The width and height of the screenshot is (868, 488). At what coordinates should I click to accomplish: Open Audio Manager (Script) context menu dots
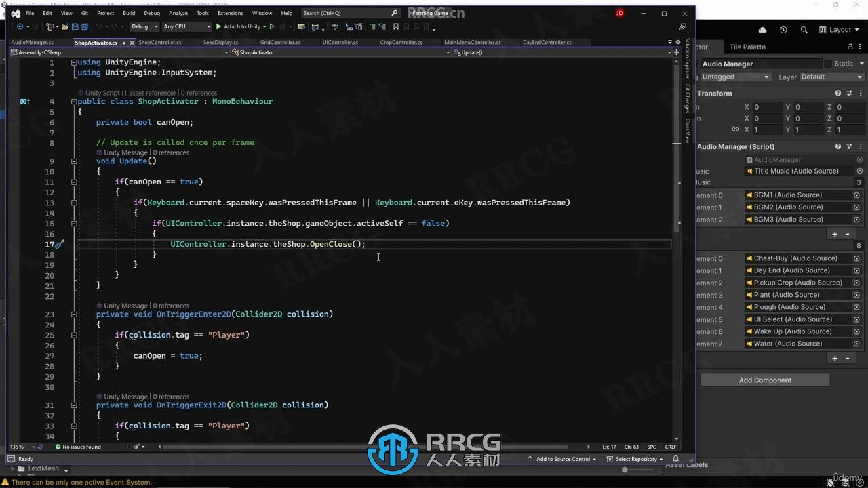point(860,146)
